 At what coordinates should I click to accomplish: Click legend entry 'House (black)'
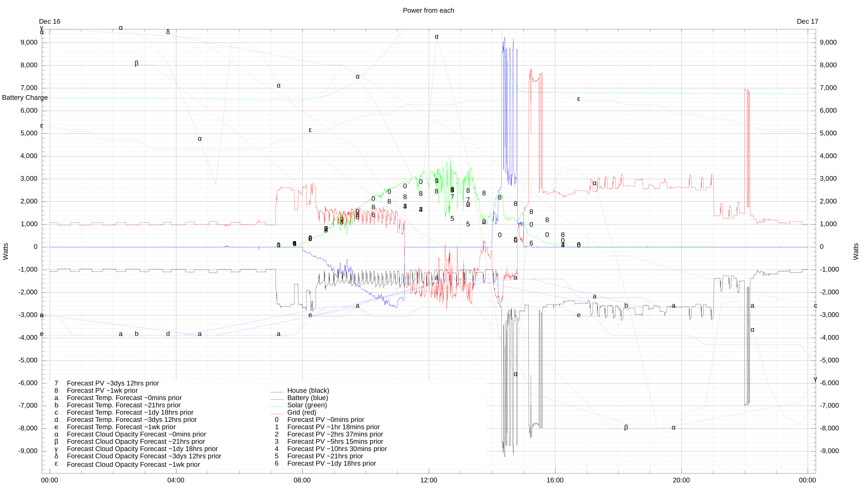coord(308,391)
